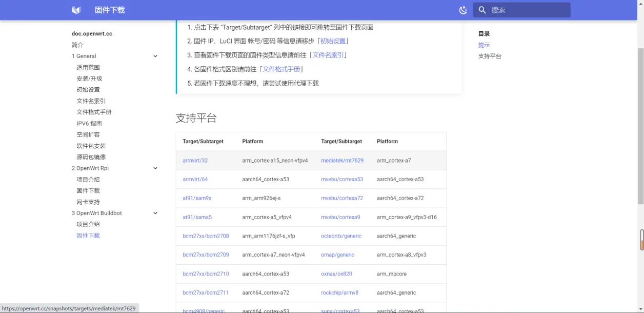Focus the 搜索 search field
Viewport: 644px width, 313px height.
pos(522,10)
